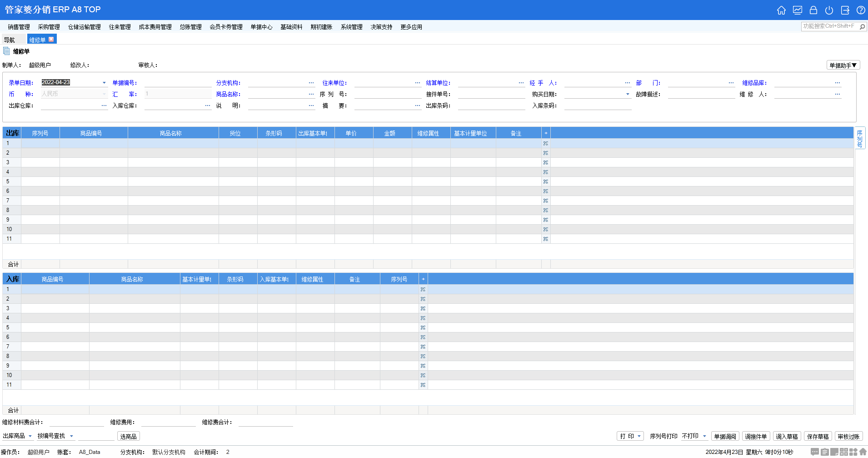Click the 审核过账 button

pos(848,437)
